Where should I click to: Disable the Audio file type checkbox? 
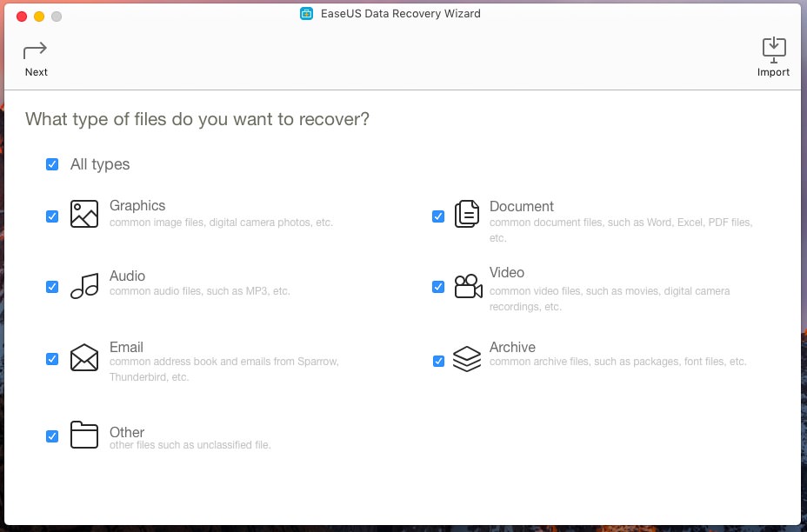pos(52,287)
